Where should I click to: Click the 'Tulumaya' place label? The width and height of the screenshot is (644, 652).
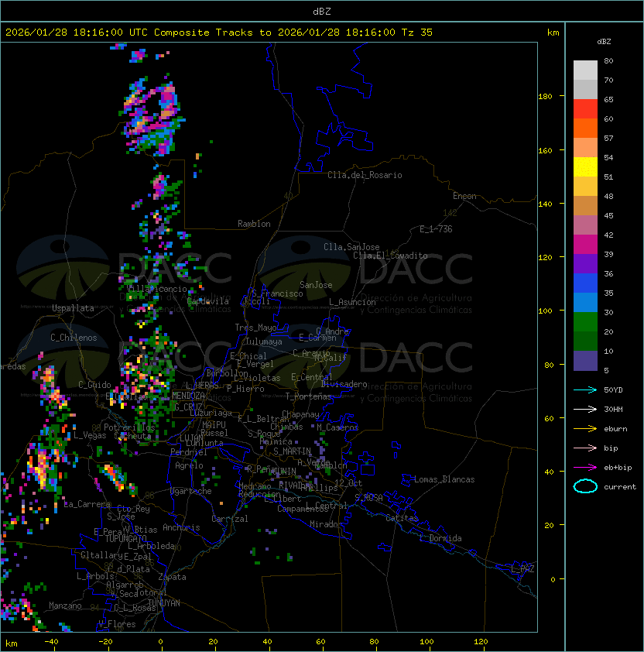(x=264, y=341)
